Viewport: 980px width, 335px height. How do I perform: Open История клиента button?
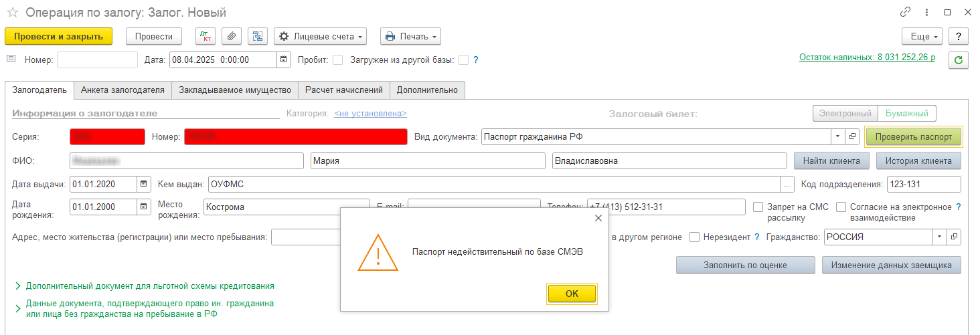pyautogui.click(x=918, y=160)
